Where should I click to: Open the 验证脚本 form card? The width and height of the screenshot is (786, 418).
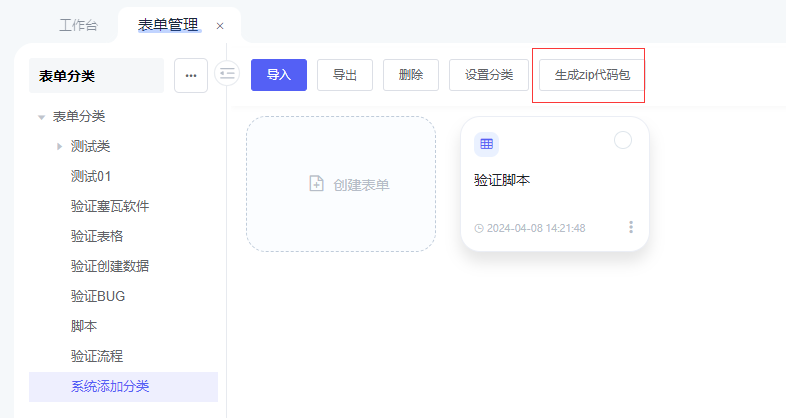click(x=554, y=185)
